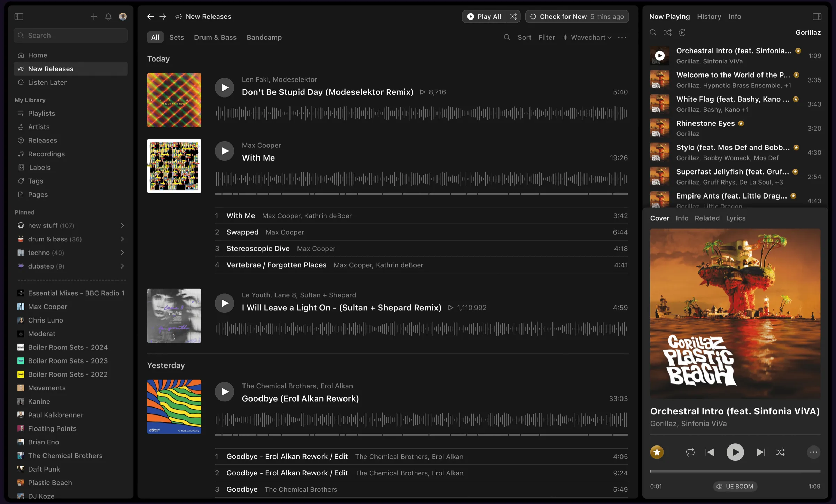836x504 pixels.
Task: Open the Wavechart view dropdown
Action: [x=587, y=37]
